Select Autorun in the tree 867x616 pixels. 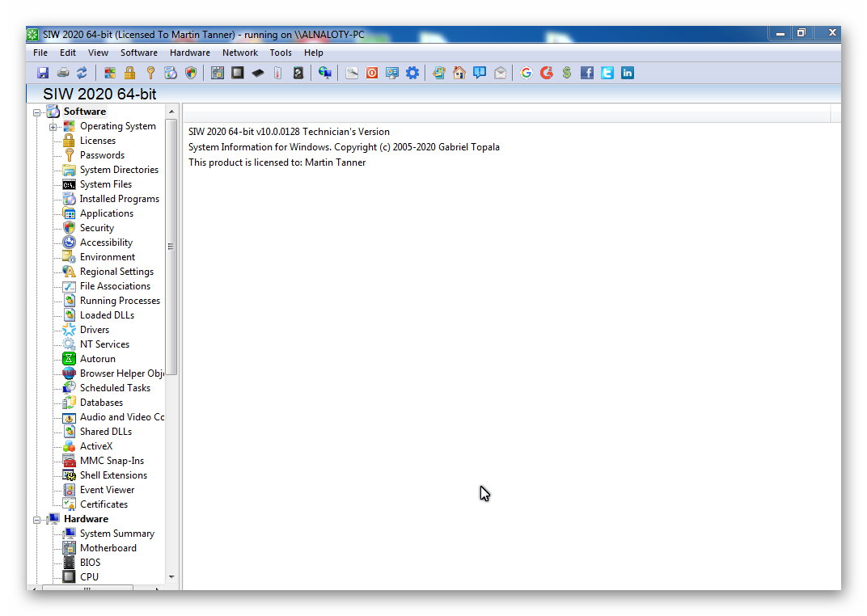97,359
